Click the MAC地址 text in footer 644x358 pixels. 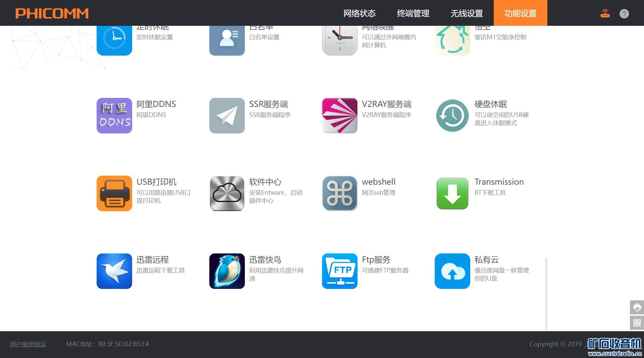tap(107, 344)
